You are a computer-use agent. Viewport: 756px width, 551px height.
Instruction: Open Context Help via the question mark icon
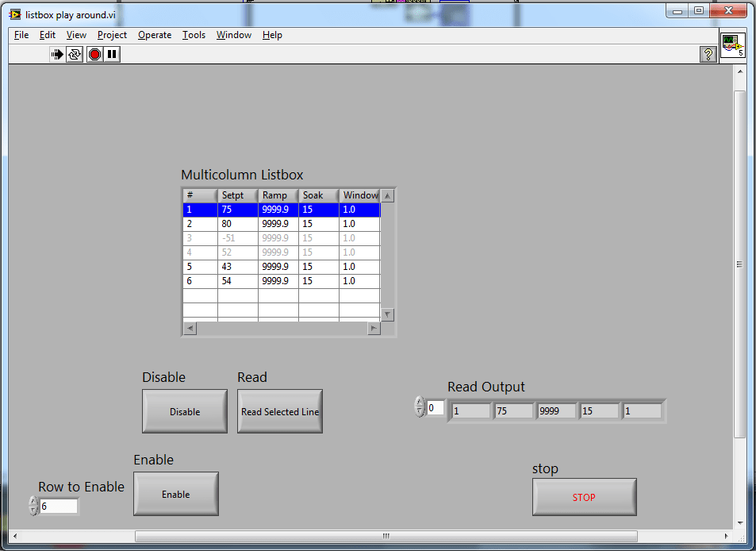[x=707, y=54]
